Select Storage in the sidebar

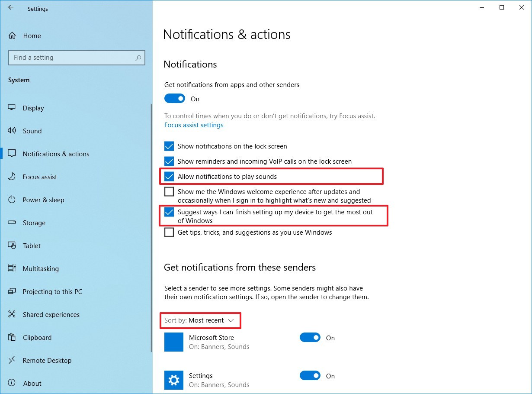click(x=34, y=223)
